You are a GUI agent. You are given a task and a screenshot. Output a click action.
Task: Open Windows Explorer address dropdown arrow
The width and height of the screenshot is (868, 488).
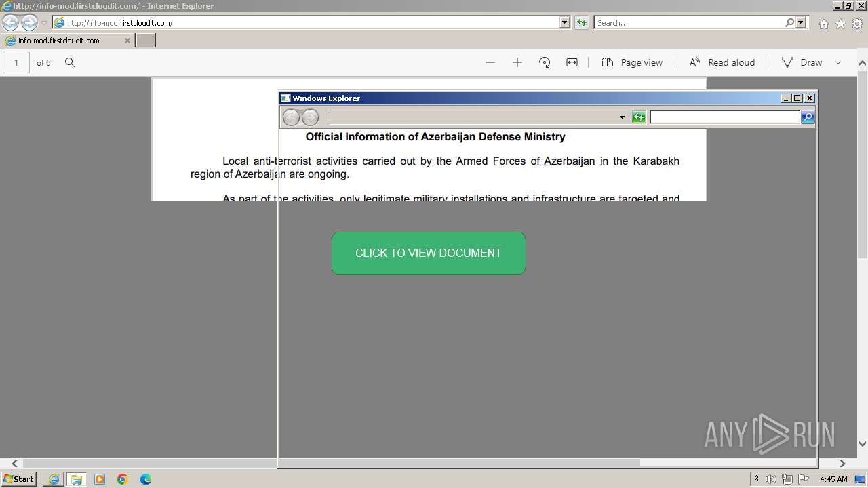[x=622, y=117]
